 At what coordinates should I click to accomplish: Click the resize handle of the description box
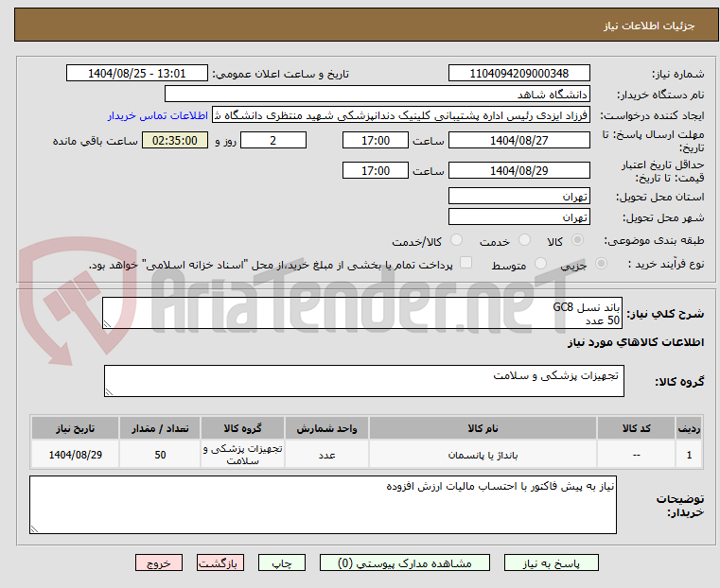tap(107, 324)
